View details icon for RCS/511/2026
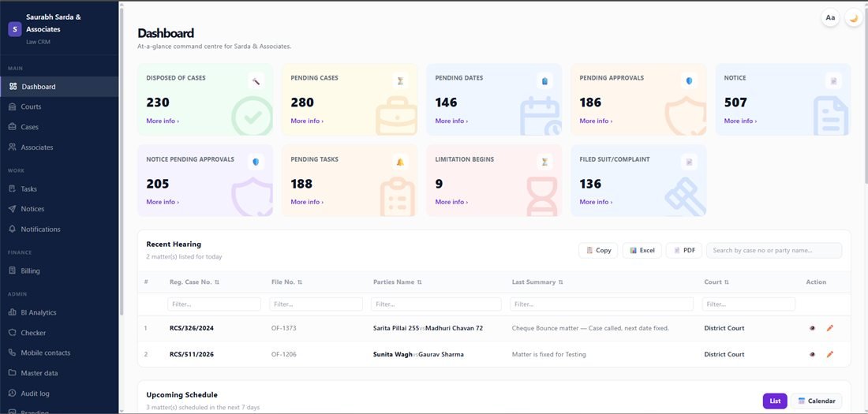This screenshot has width=868, height=414. coord(812,354)
